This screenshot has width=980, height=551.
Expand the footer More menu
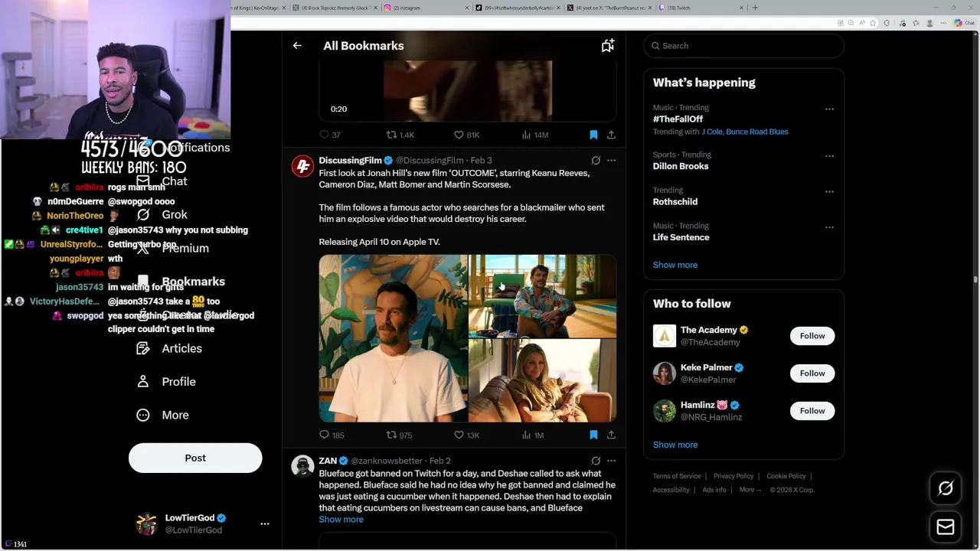749,490
